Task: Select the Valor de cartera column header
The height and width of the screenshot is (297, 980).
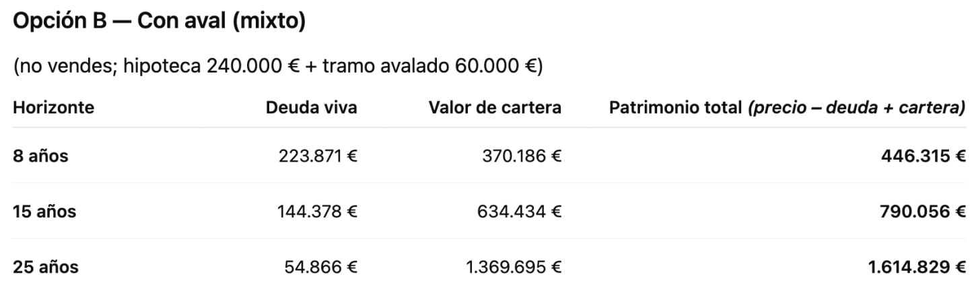Action: coord(495,108)
